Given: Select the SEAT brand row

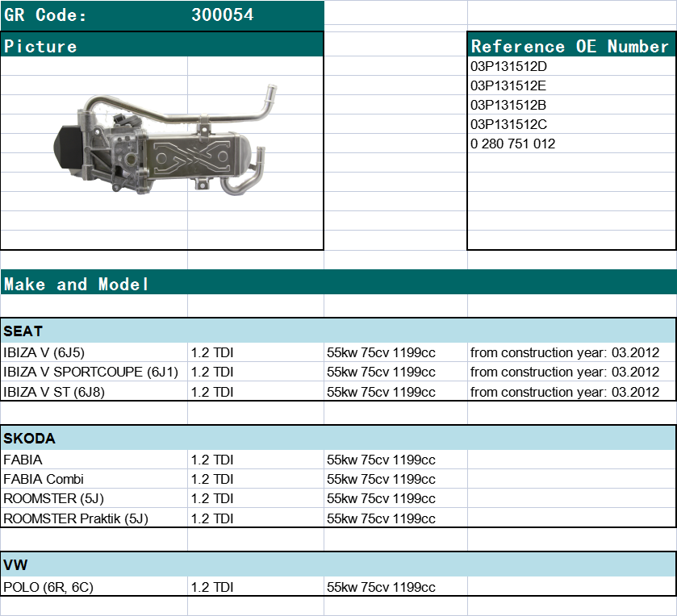Looking at the screenshot, I should click(339, 331).
